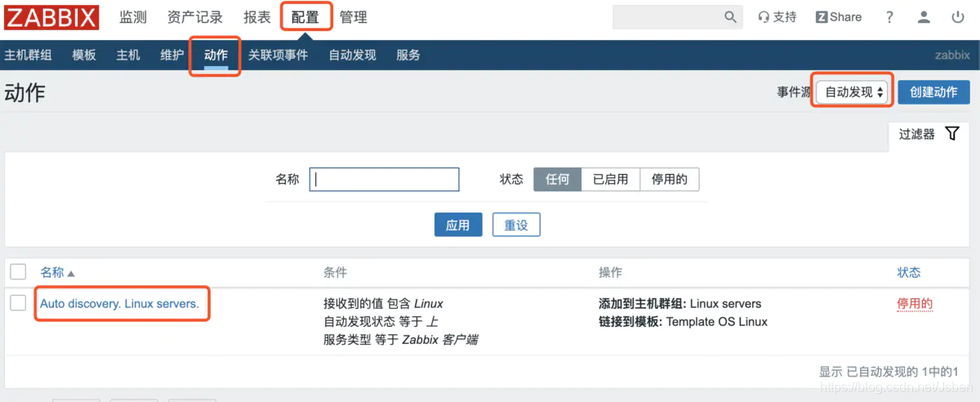Screen dimensions: 980x402
Task: Select status 已启用 option
Action: tap(611, 179)
